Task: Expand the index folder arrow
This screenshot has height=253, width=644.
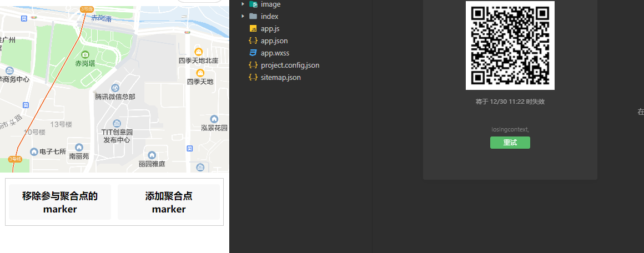Action: pyautogui.click(x=243, y=16)
